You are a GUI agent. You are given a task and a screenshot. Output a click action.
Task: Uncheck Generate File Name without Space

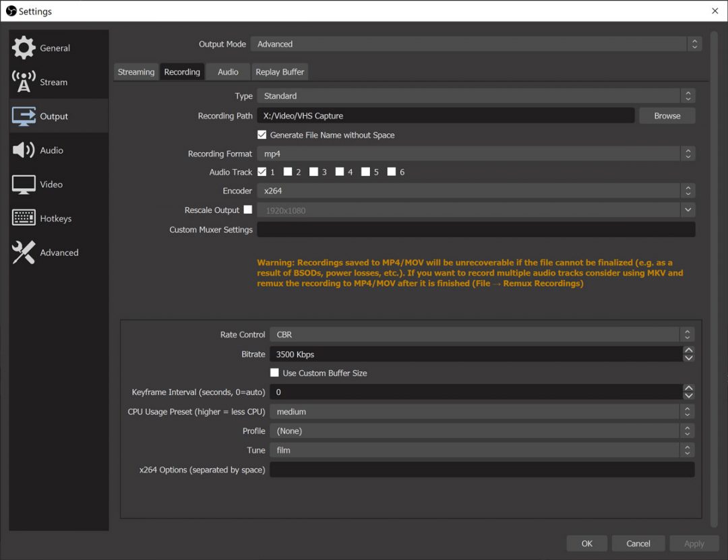(262, 135)
